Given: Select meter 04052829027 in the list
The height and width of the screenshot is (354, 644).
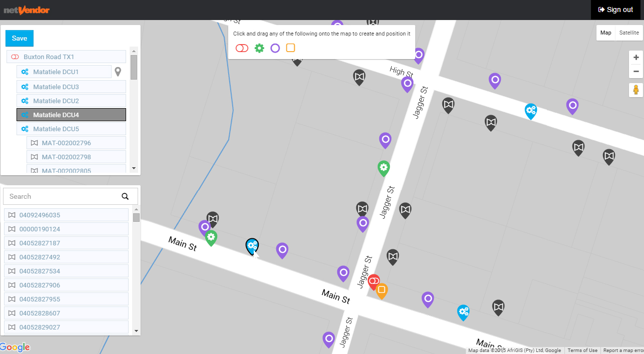Looking at the screenshot, I should 67,327.
